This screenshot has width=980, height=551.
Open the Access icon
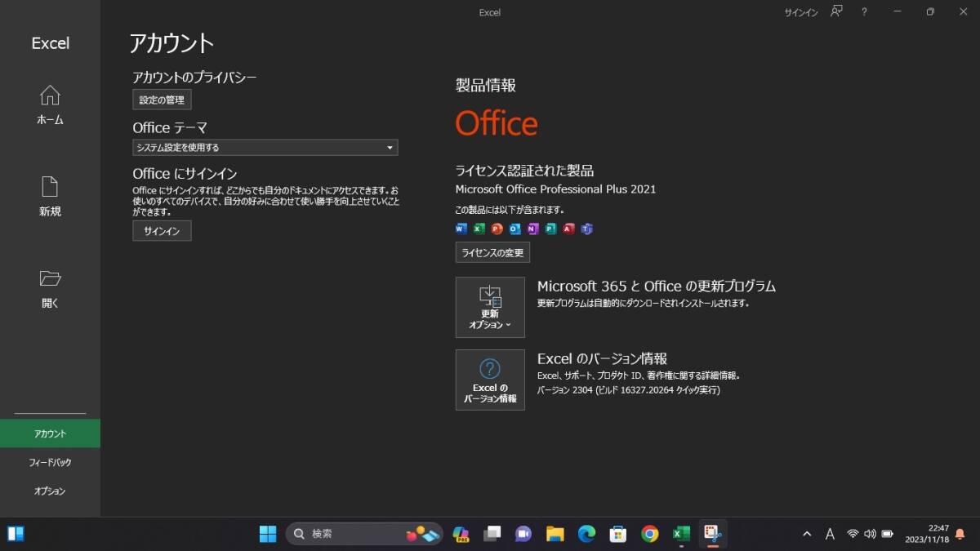tap(568, 229)
